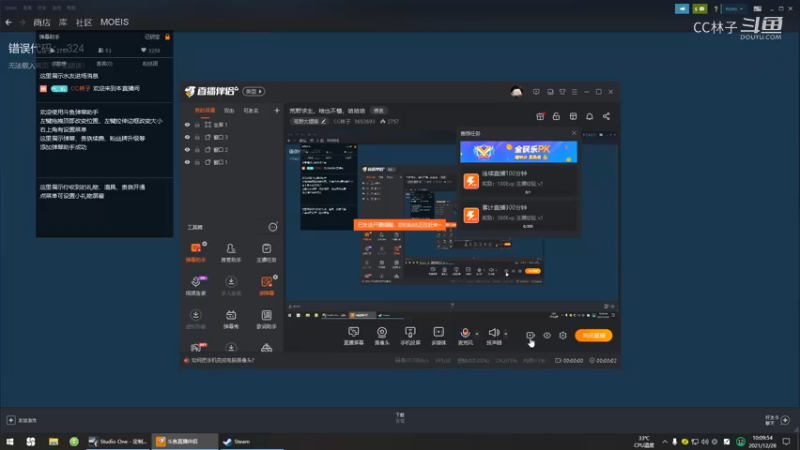This screenshot has width=800, height=450.
Task: Expand speaker options arrow
Action: [506, 334]
